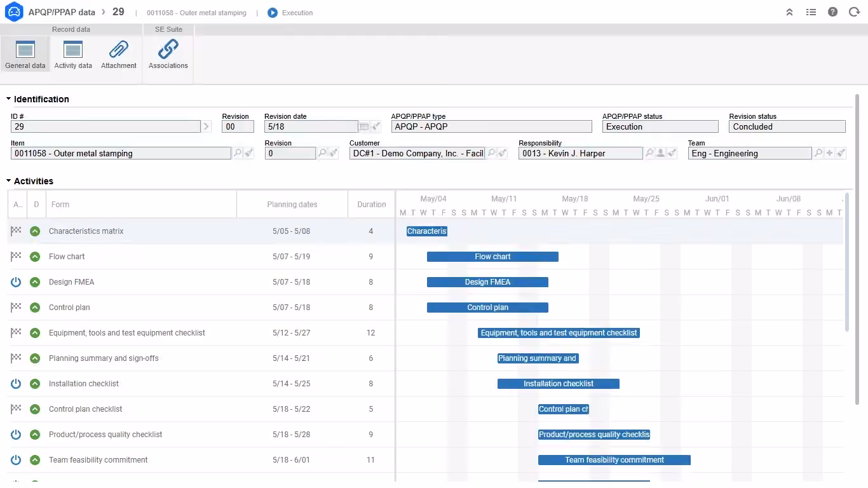Click the May/18 week header in Gantt
The image size is (868, 488).
click(x=575, y=199)
